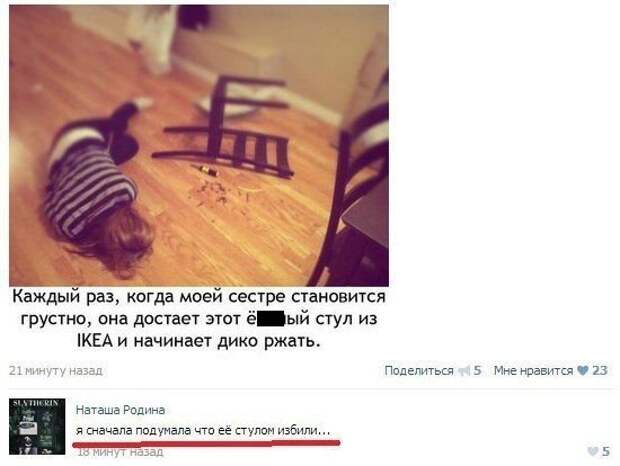
Task: Click the 21 минуту назад timestamp
Action: 56,371
